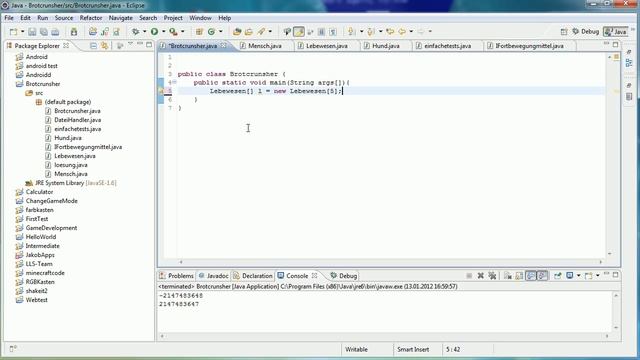Screen dimensions: 640x360
Task: Open the Debug button dropdown arrow
Action: pyautogui.click(x=144, y=31)
